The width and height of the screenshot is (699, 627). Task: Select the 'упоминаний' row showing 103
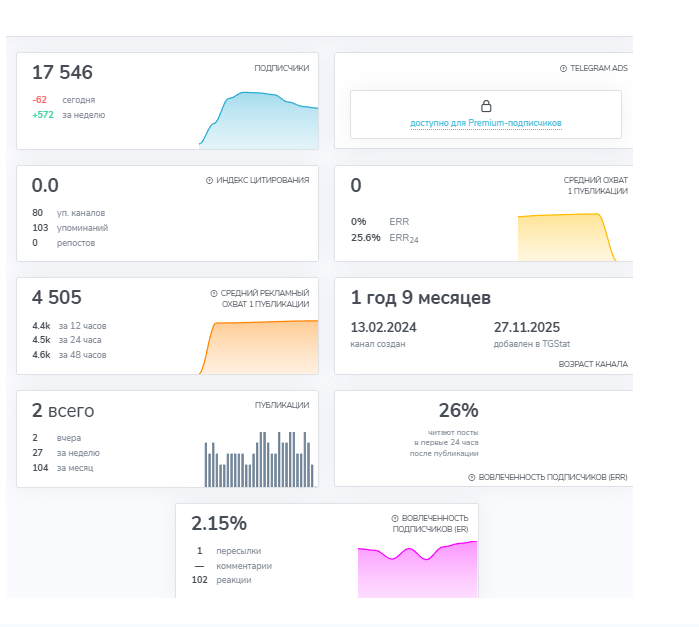tap(70, 228)
